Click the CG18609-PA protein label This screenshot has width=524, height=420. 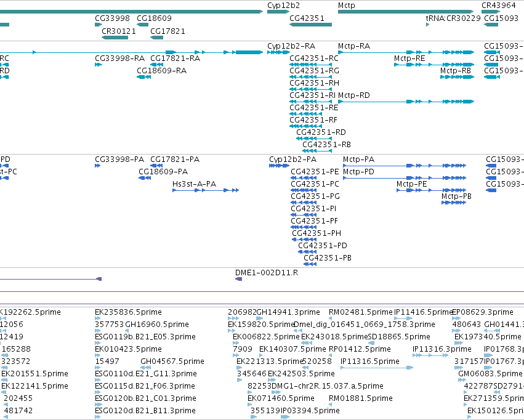(163, 172)
